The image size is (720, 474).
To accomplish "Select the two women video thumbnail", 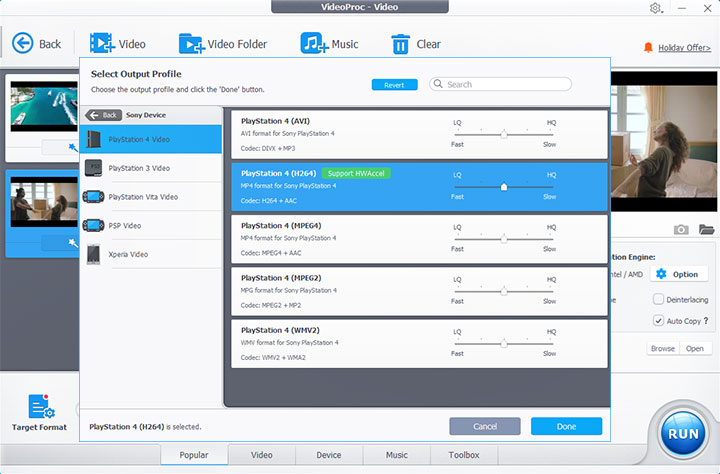I will coord(44,202).
